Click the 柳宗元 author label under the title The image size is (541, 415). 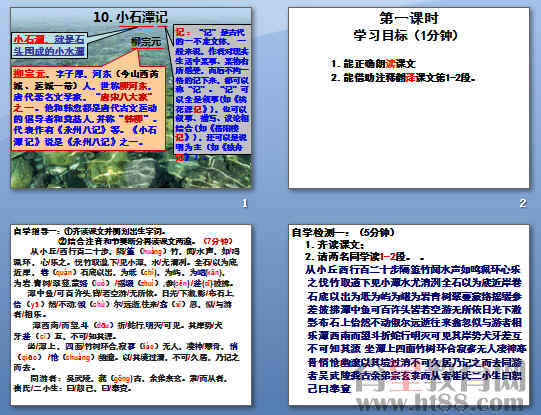146,42
